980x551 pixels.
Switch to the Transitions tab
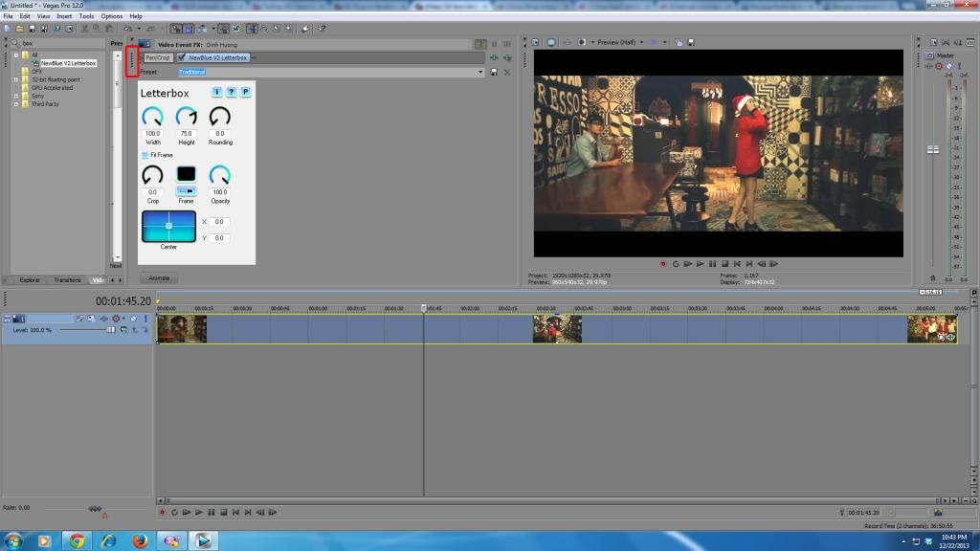click(67, 280)
